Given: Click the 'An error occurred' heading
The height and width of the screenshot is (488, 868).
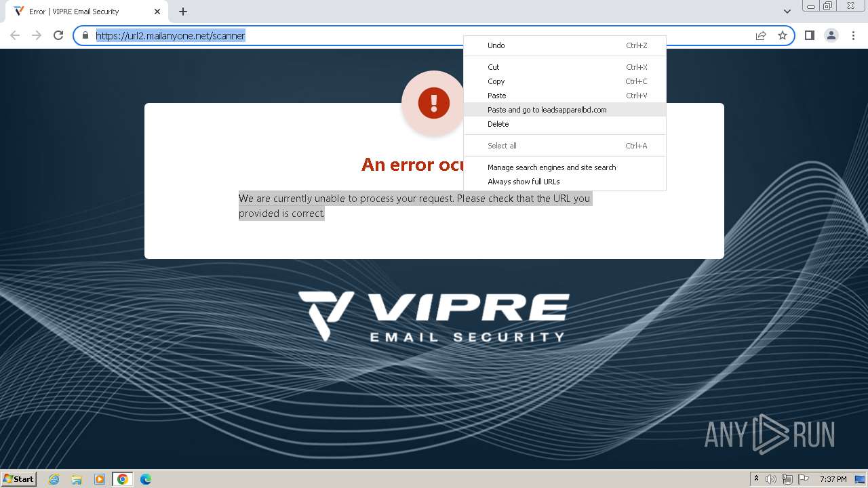Looking at the screenshot, I should [x=412, y=165].
